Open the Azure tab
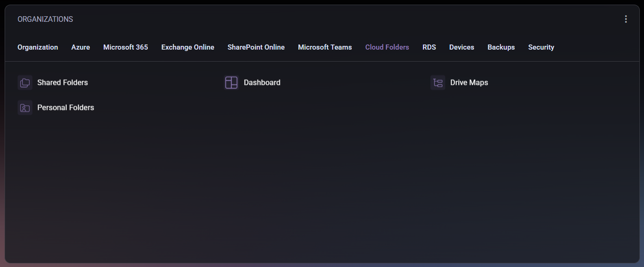The image size is (644, 267). [81, 47]
